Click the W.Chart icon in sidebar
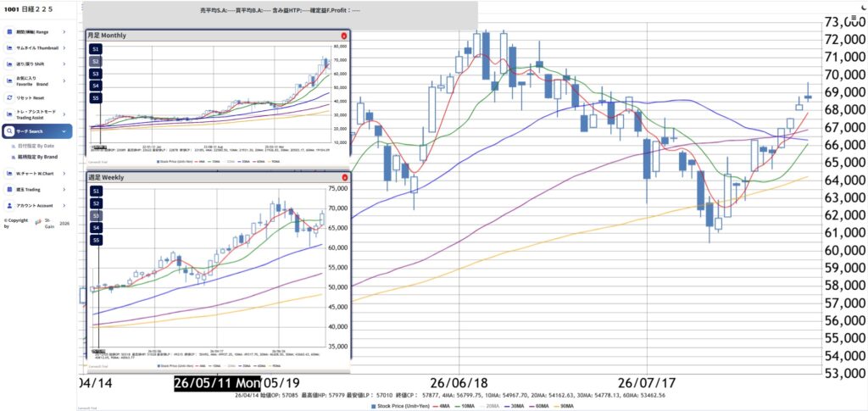Viewport: 868px width, 411px height. coord(9,173)
